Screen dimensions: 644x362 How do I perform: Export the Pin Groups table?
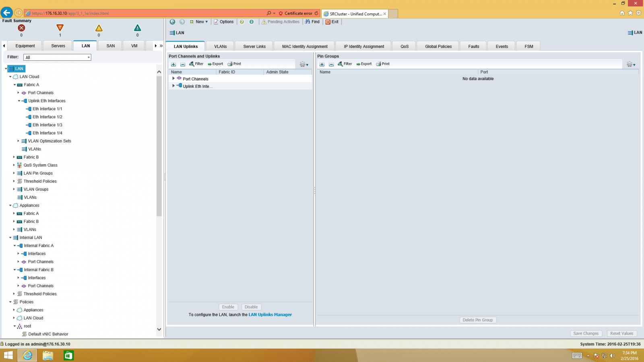pos(364,64)
